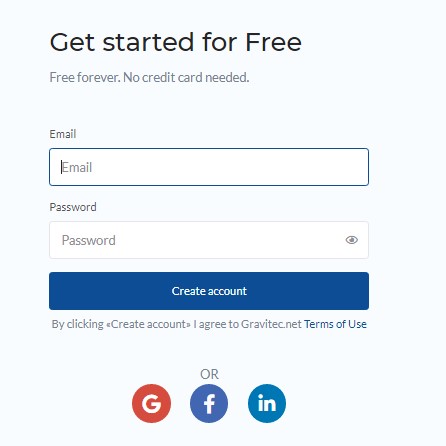Sign up using the Facebook icon
This screenshot has width=446, height=446.
tap(209, 403)
